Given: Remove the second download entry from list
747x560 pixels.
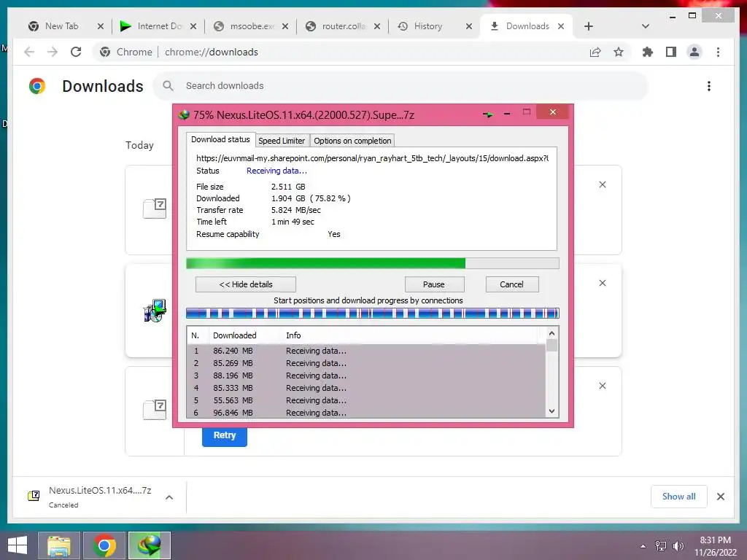Looking at the screenshot, I should (602, 284).
